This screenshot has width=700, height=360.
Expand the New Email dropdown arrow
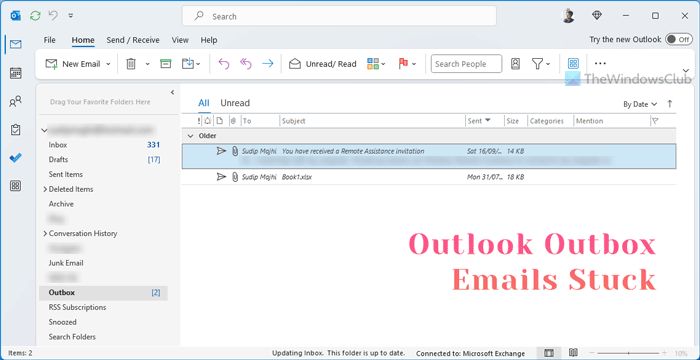(108, 64)
